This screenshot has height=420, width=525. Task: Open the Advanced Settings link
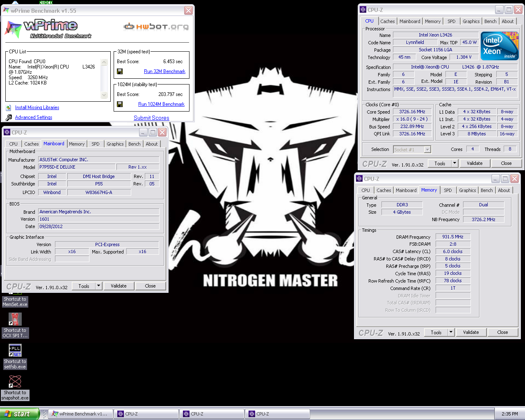click(x=34, y=117)
